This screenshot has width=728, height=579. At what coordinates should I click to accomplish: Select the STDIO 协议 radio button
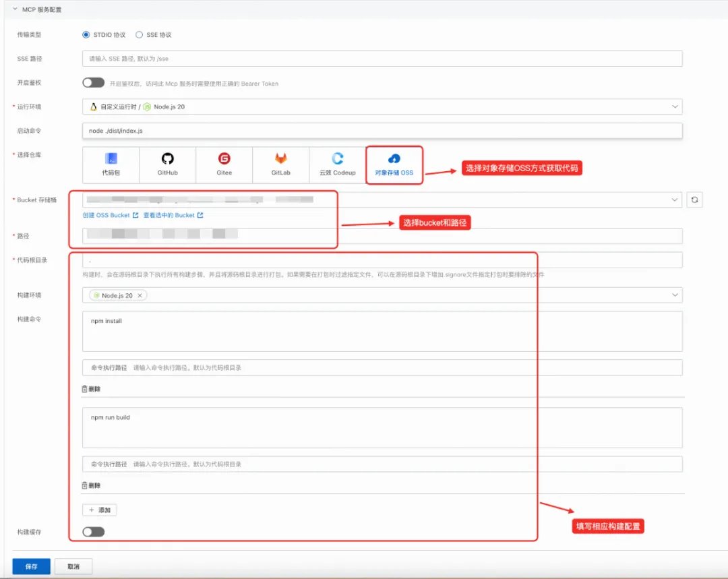(86, 35)
